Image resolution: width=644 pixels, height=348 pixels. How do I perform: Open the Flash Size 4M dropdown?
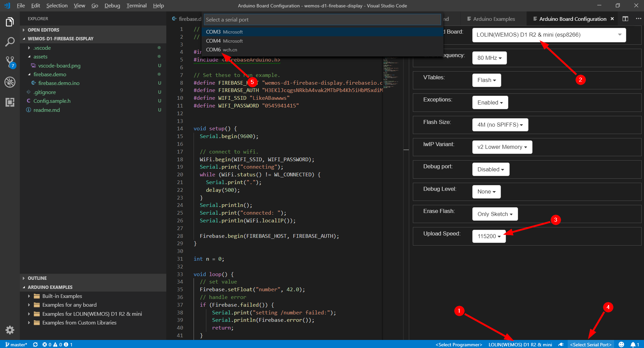coord(500,125)
